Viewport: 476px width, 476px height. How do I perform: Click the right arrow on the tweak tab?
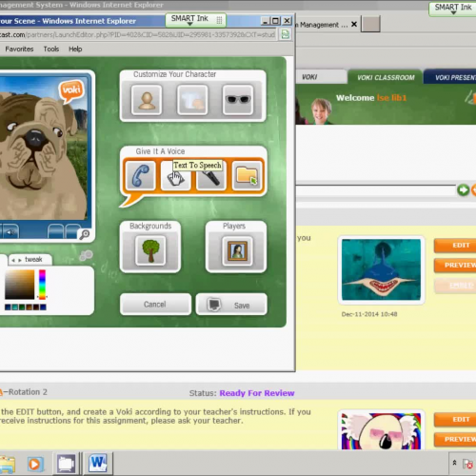[x=20, y=260]
